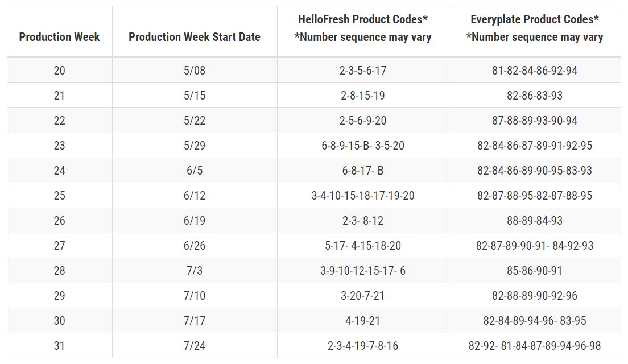Screen dimensions: 628x364
Task: Click the Production Week column header
Action: point(59,37)
